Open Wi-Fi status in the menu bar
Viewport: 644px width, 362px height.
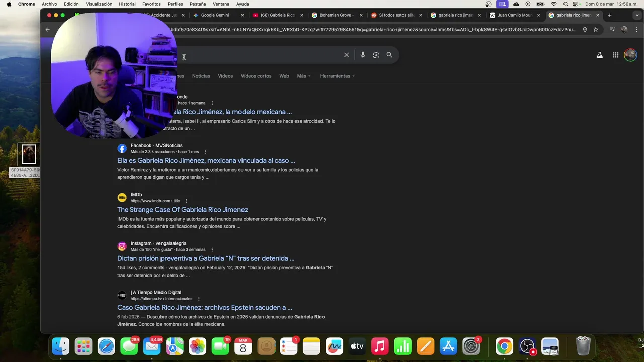553,4
